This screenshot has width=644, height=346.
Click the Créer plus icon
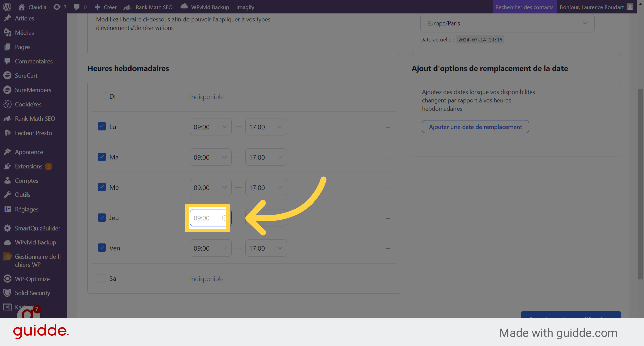click(97, 7)
